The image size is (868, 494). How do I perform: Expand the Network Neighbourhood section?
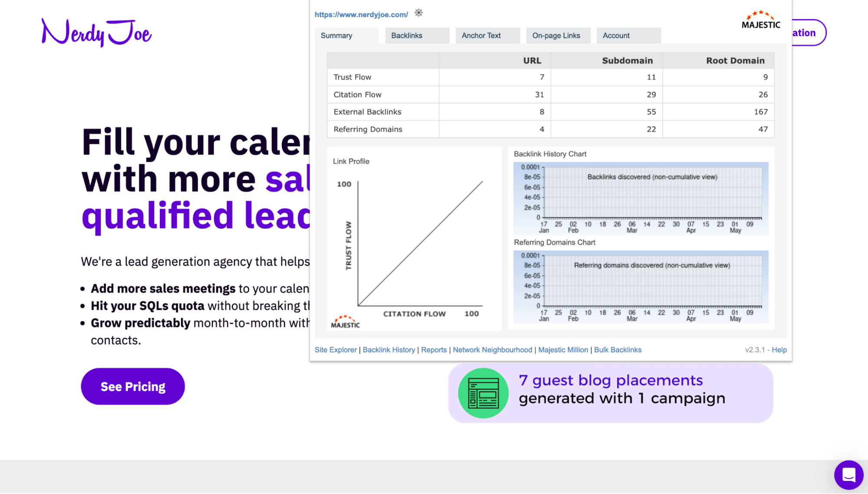click(492, 350)
